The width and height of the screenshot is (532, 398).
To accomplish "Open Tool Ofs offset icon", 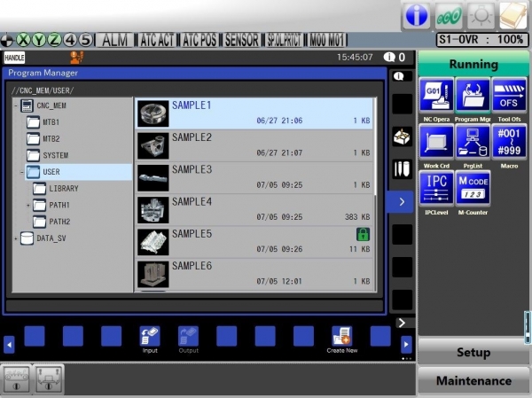I will 509,95.
